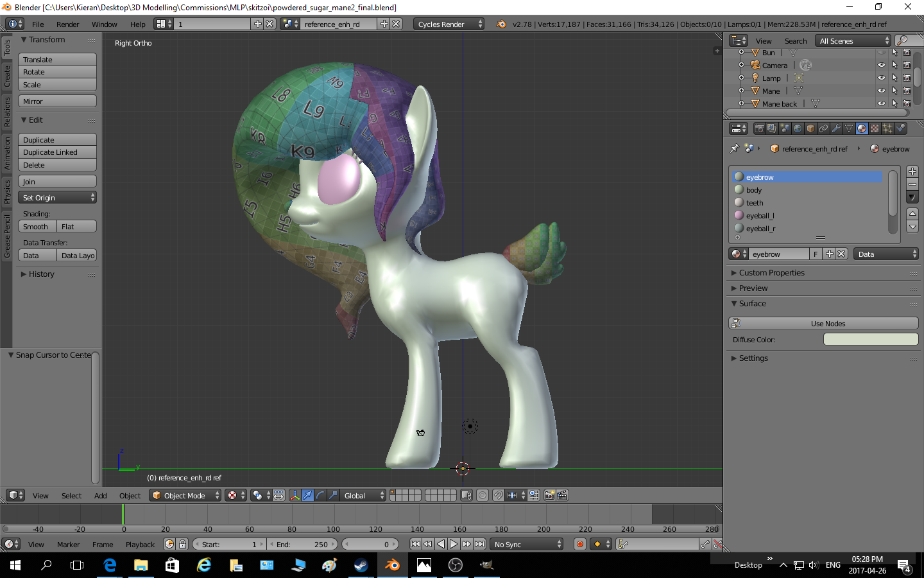924x578 pixels.
Task: Toggle the fake user F button for eyebrow
Action: tap(816, 254)
